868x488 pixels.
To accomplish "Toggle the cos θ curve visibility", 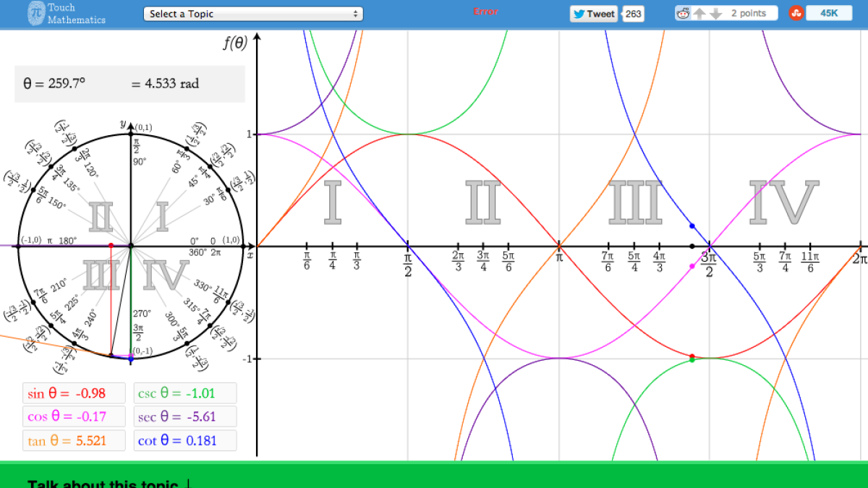I will [x=74, y=416].
